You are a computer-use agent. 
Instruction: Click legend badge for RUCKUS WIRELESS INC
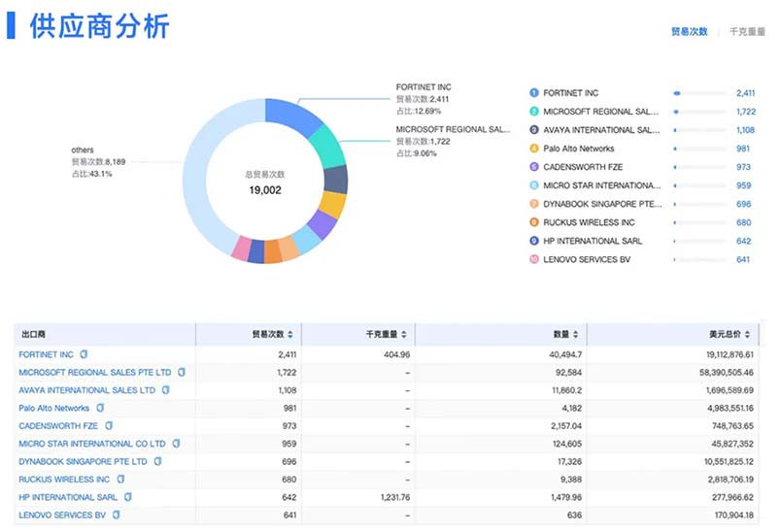(x=534, y=222)
